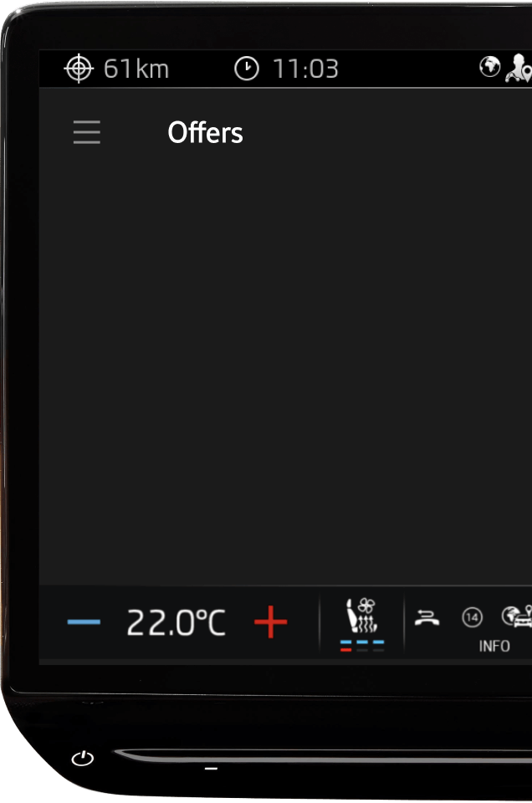The width and height of the screenshot is (532, 803).
Task: Open the globe online services icon
Action: point(489,67)
